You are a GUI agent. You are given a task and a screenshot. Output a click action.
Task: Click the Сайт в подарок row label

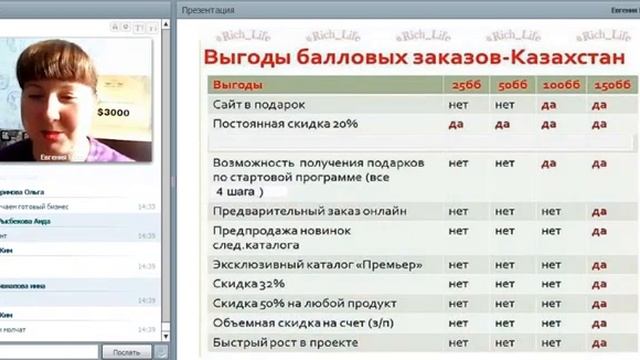[x=259, y=105]
